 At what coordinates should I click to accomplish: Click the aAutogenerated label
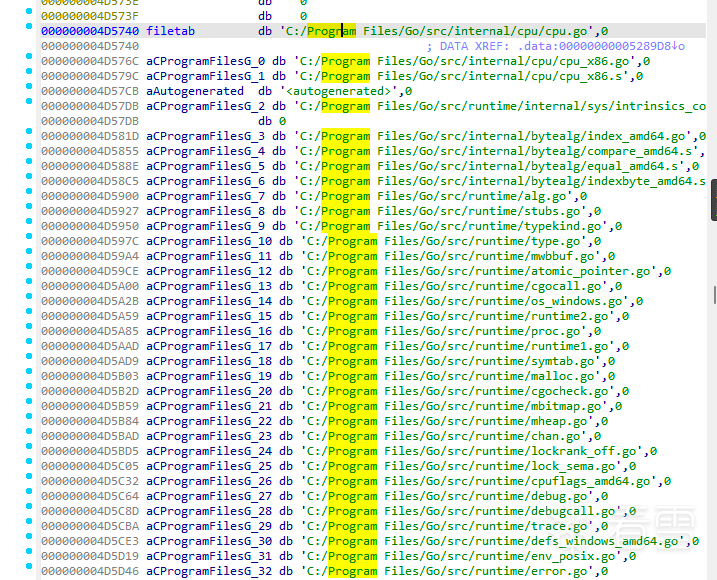tap(195, 91)
